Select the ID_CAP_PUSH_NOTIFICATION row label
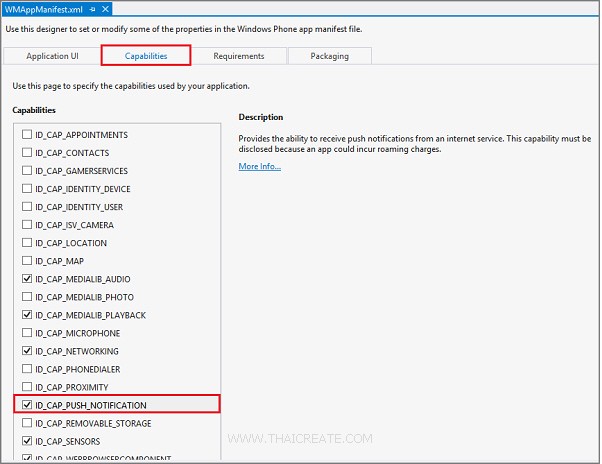The height and width of the screenshot is (464, 602). [x=91, y=405]
